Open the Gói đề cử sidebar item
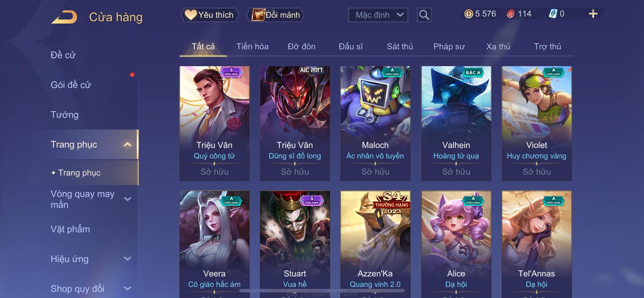The height and width of the screenshot is (298, 644). point(71,85)
